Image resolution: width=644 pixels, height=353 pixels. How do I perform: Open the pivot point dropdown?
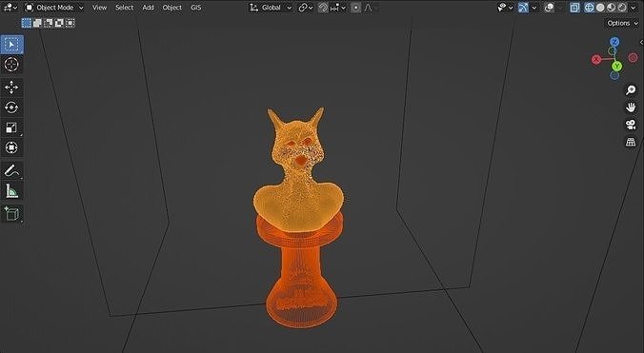[306, 8]
